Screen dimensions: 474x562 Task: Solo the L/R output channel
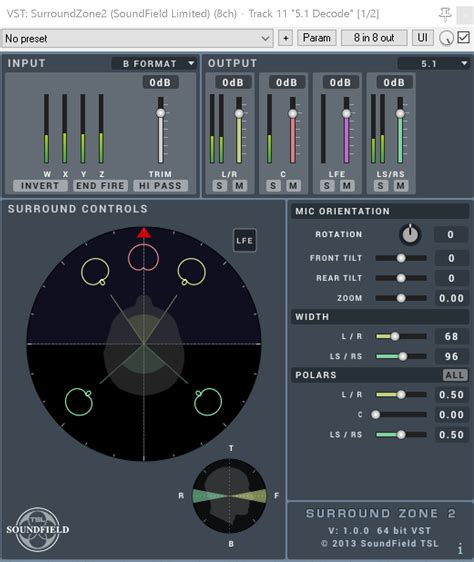click(x=219, y=186)
